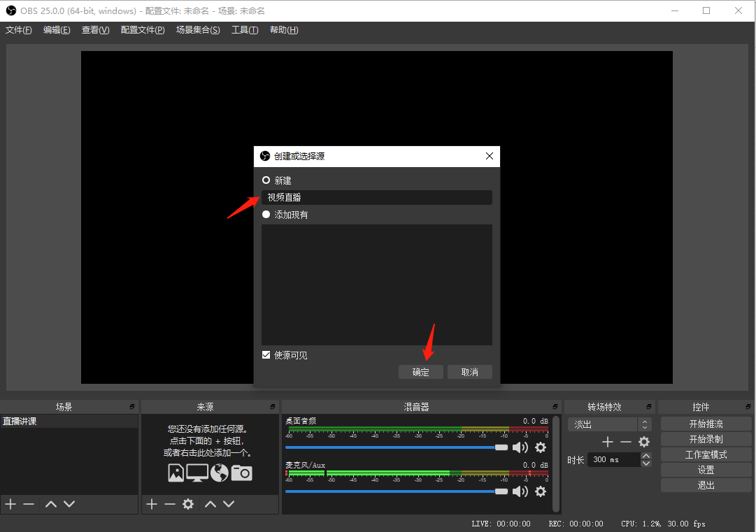756x532 pixels.
Task: Move source up arrow in Sources panel
Action: coord(211,504)
